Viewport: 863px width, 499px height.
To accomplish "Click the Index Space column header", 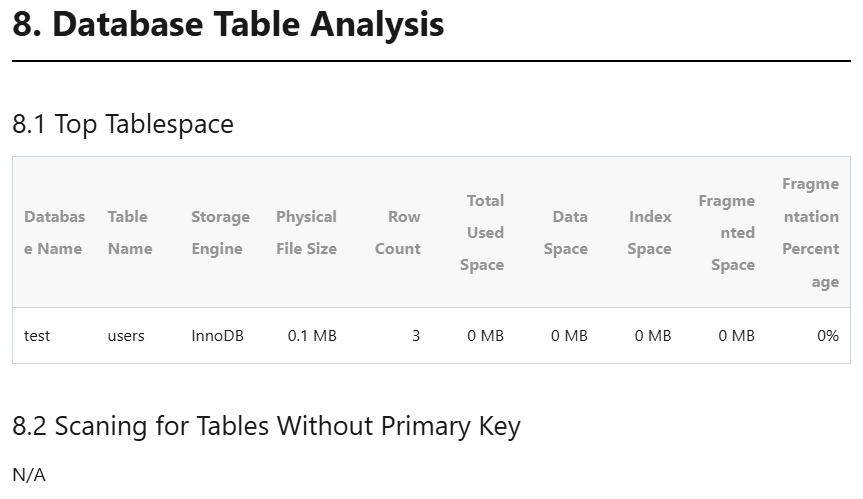I will (x=650, y=232).
